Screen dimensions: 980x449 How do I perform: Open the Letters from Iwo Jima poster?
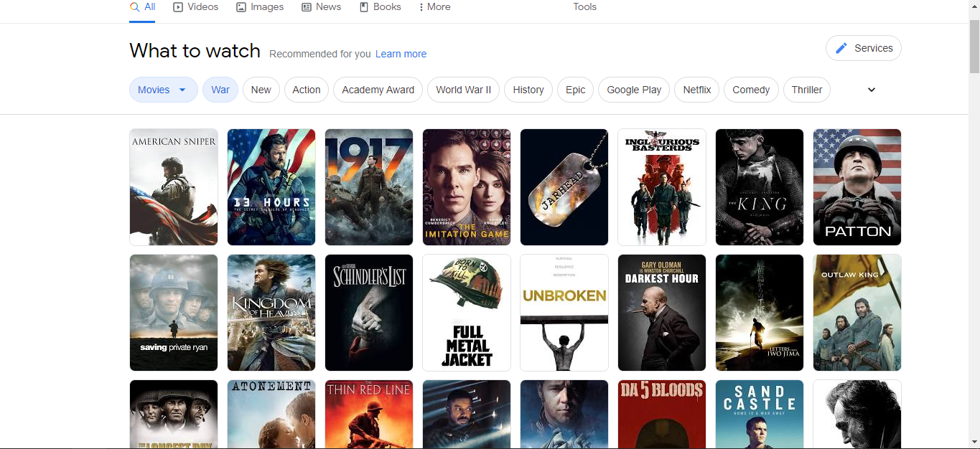point(760,313)
